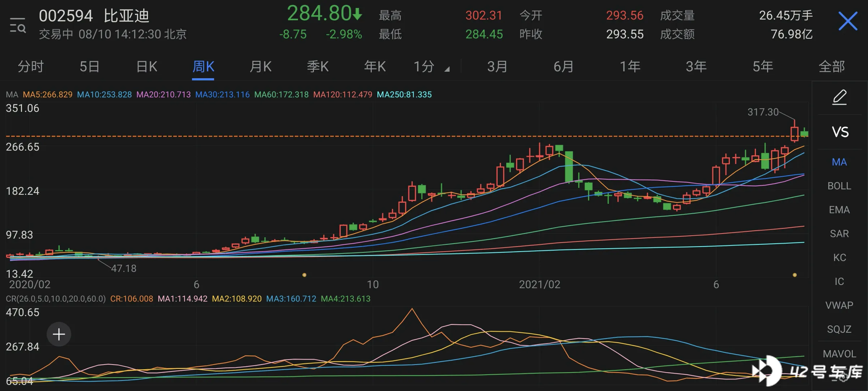This screenshot has width=868, height=391.
Task: Set chart range to 全部
Action: (x=831, y=67)
